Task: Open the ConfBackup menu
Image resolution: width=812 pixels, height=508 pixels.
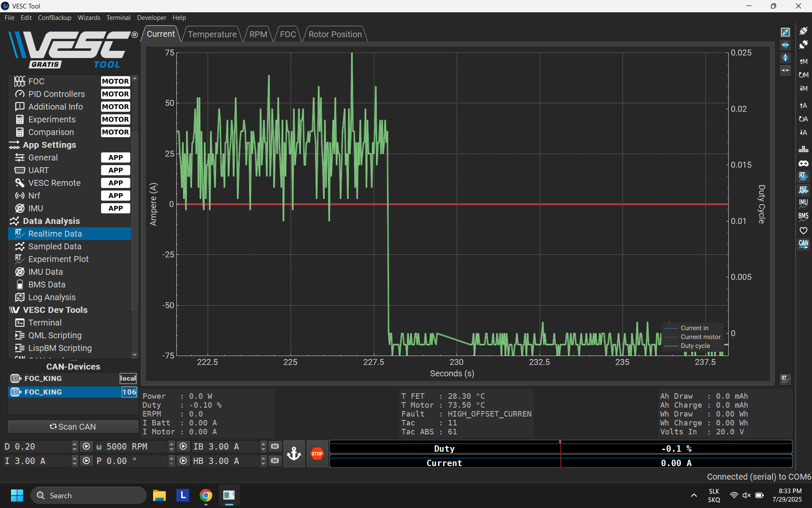Action: pyautogui.click(x=55, y=18)
